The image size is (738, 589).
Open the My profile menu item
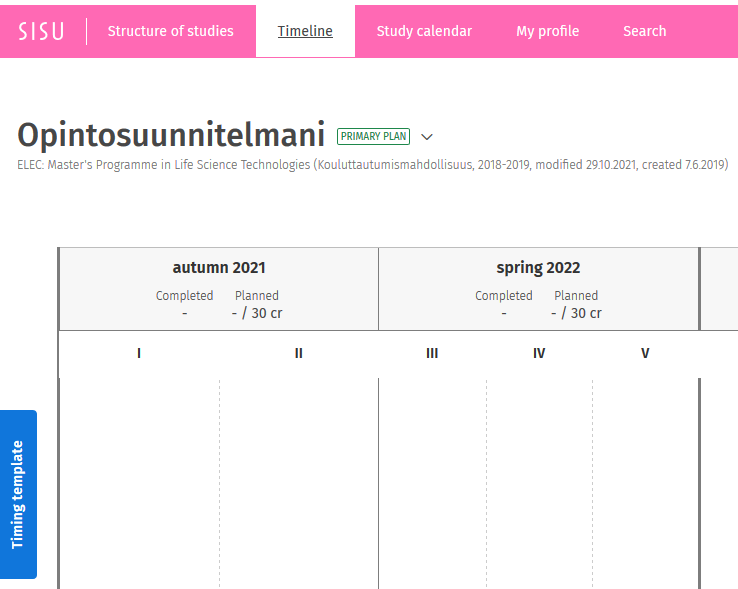pyautogui.click(x=547, y=31)
